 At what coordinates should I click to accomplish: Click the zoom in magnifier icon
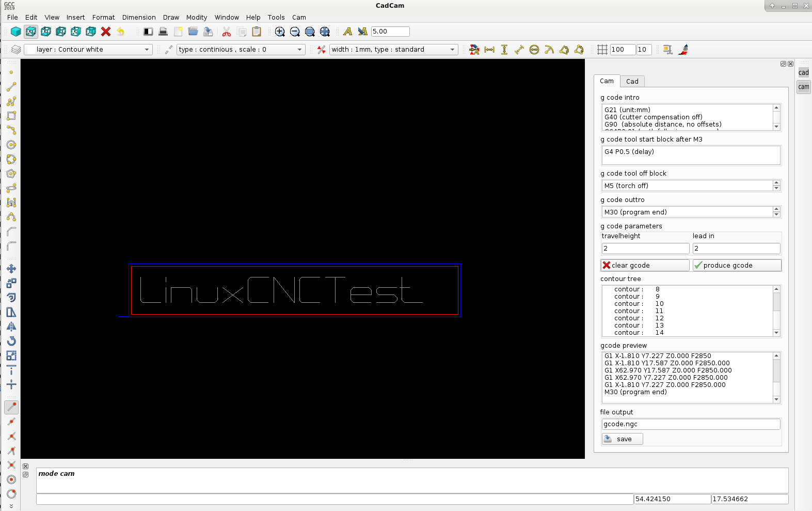[280, 32]
